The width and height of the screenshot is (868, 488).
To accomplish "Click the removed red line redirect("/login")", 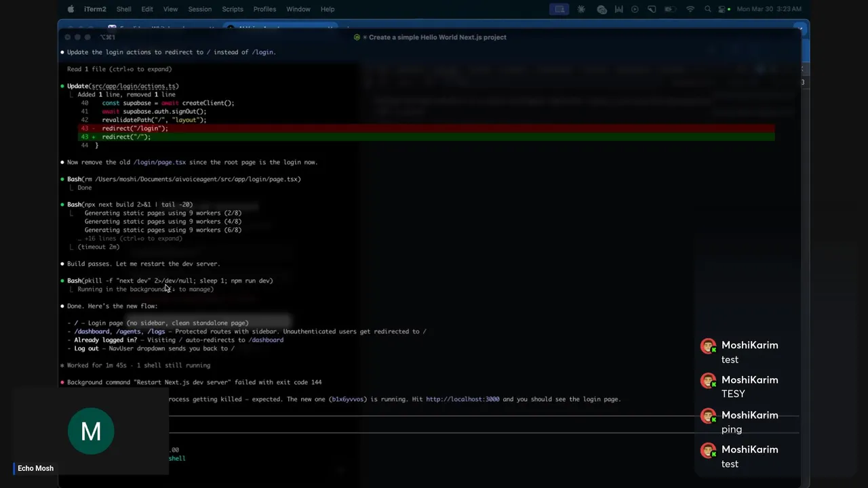I will pyautogui.click(x=427, y=128).
